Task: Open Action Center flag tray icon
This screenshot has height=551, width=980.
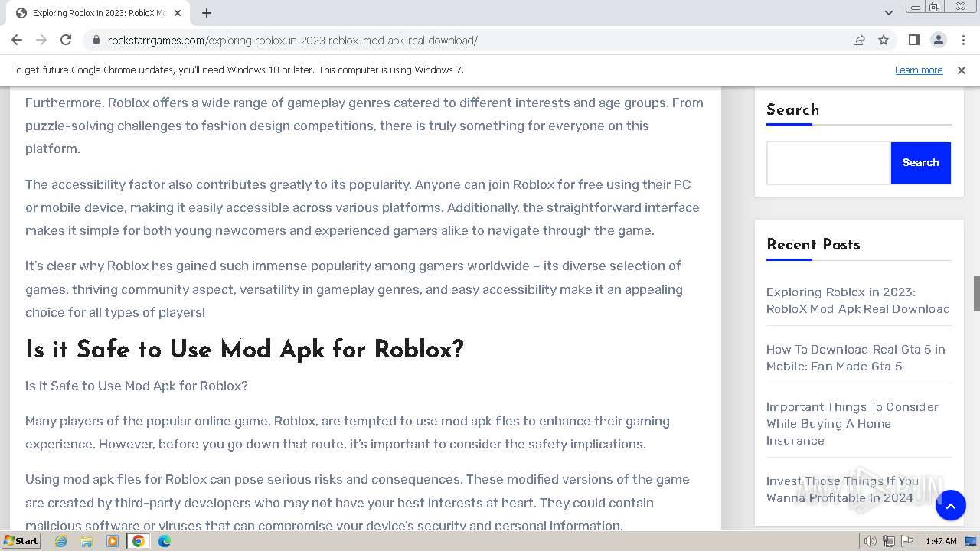Action: pos(906,541)
